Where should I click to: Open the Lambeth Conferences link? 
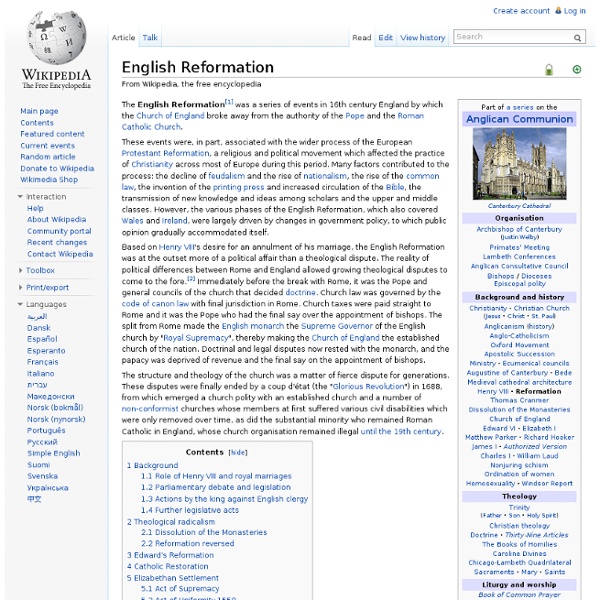[x=519, y=256]
